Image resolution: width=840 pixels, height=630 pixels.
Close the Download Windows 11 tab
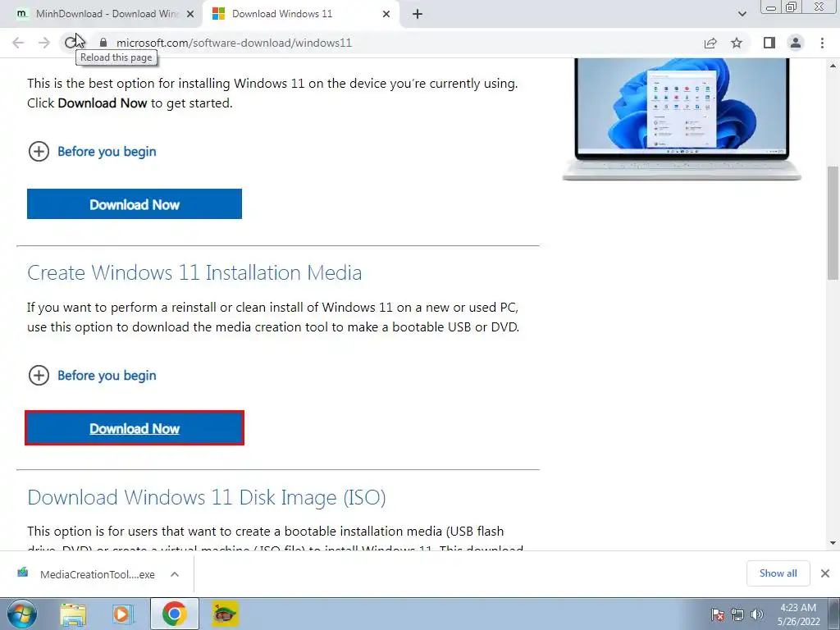tap(386, 14)
